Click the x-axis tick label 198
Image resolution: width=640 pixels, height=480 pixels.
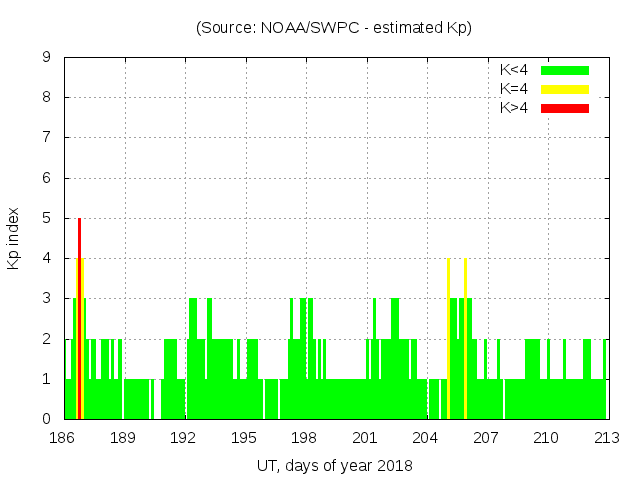(x=304, y=438)
